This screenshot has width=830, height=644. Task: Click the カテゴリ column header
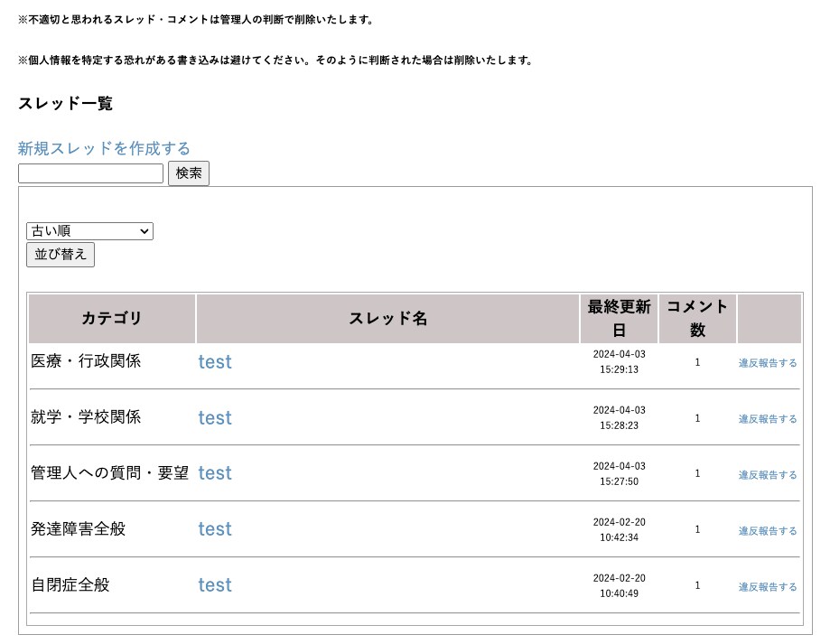112,319
